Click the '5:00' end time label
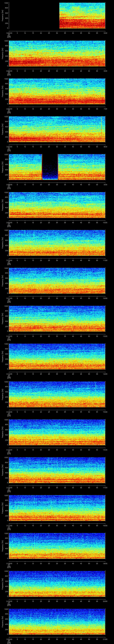This screenshot has width=114, height=644. pos(105,33)
